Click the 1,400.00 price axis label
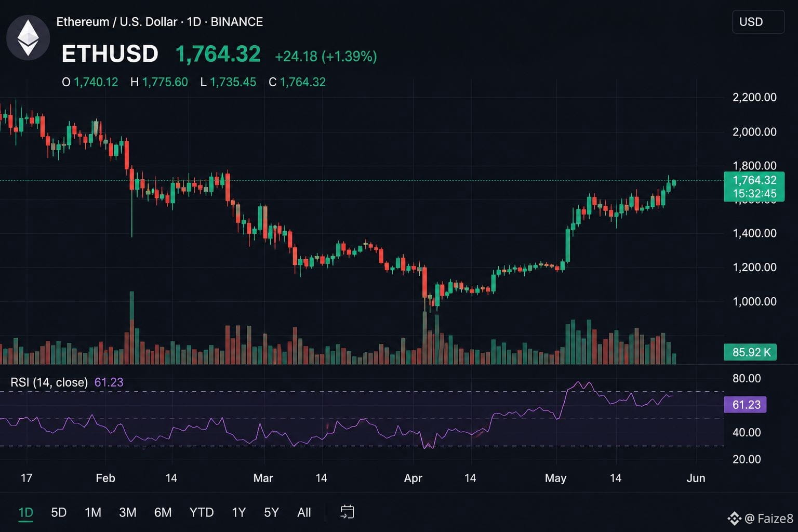The width and height of the screenshot is (798, 532). point(754,233)
